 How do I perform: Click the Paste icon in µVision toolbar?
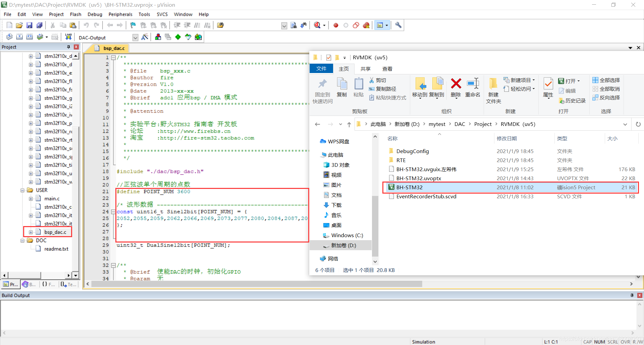(73, 25)
